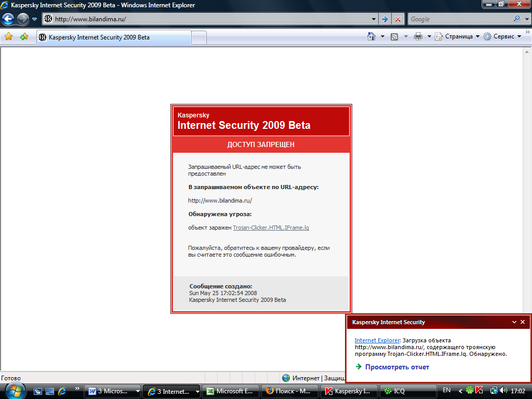Collapse Kaspersky popup with chevron button

pyautogui.click(x=514, y=322)
